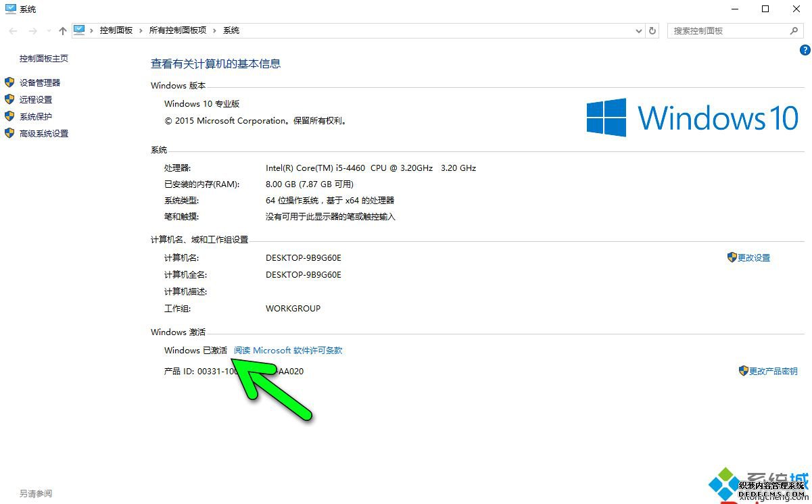Go forward with the forward arrow
Viewport: 812px width, 504px height.
click(32, 31)
